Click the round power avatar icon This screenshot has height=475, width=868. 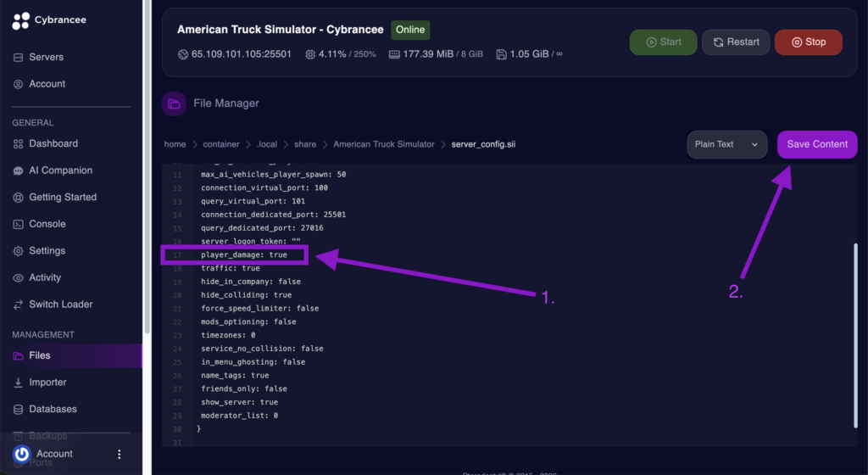tap(21, 454)
